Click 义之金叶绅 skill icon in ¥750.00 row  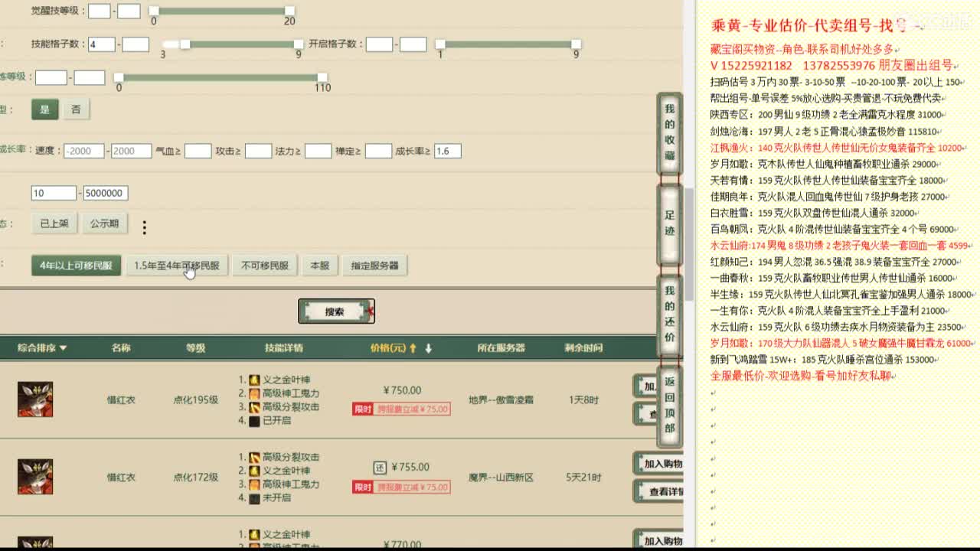(x=253, y=380)
